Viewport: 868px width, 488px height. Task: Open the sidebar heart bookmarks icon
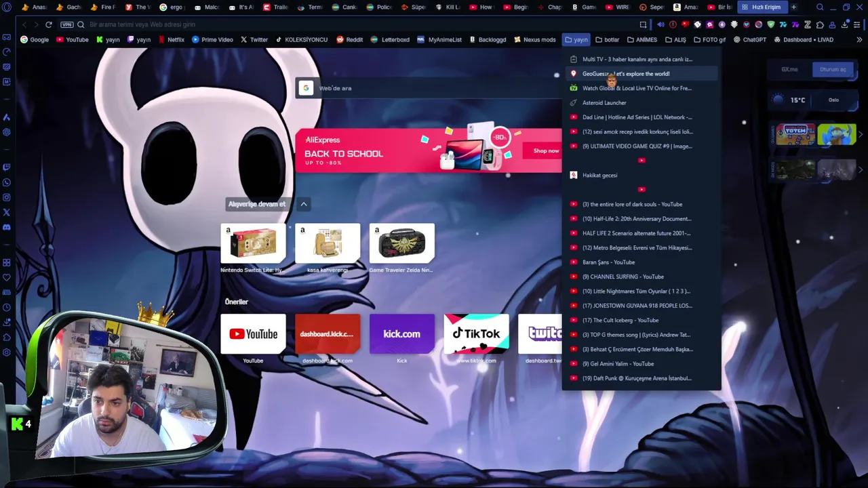[x=7, y=277]
